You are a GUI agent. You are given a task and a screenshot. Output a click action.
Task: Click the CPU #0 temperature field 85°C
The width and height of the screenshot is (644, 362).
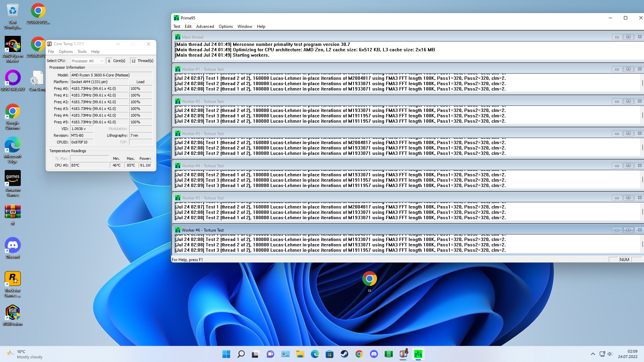click(90, 165)
